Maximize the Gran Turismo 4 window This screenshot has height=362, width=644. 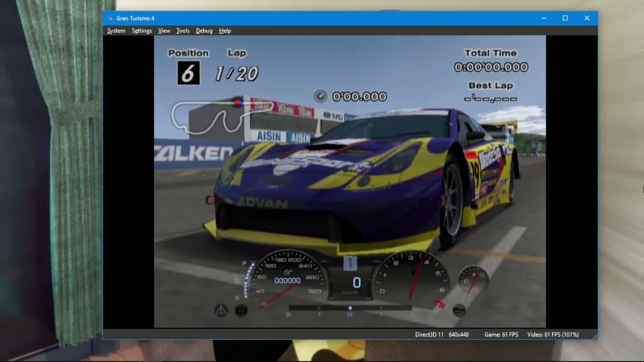[565, 18]
